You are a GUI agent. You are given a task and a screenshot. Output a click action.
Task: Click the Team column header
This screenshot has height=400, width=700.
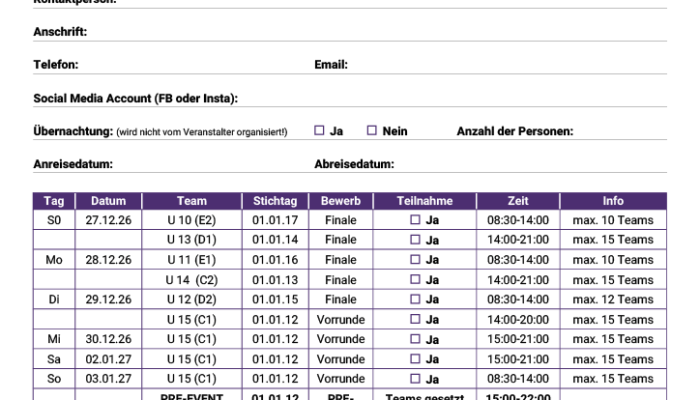point(192,201)
